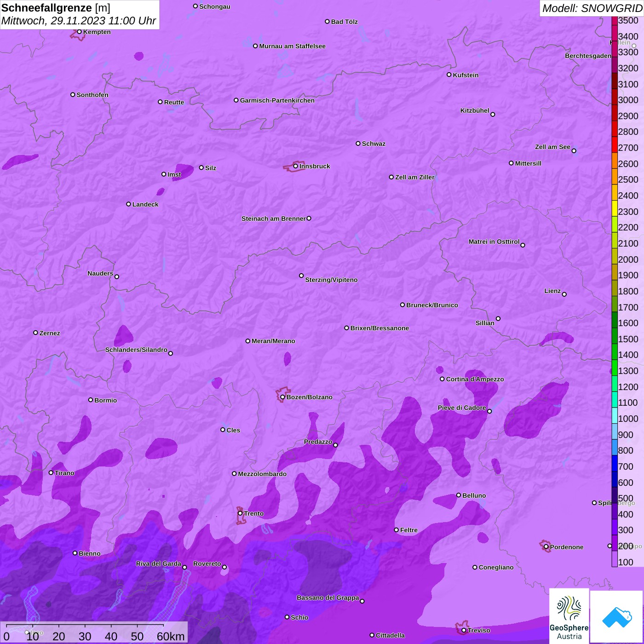Click the Modell: SNOWGRID label
The image size is (644, 644).
[592, 8]
